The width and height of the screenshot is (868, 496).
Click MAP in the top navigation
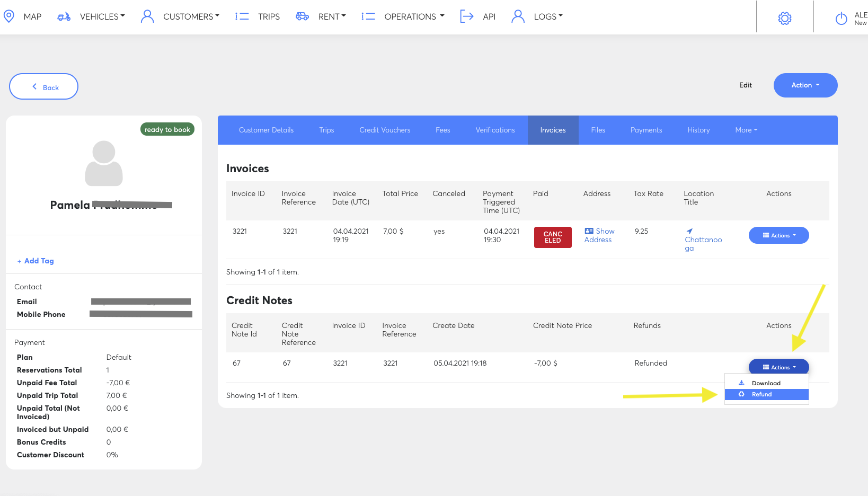(x=32, y=16)
